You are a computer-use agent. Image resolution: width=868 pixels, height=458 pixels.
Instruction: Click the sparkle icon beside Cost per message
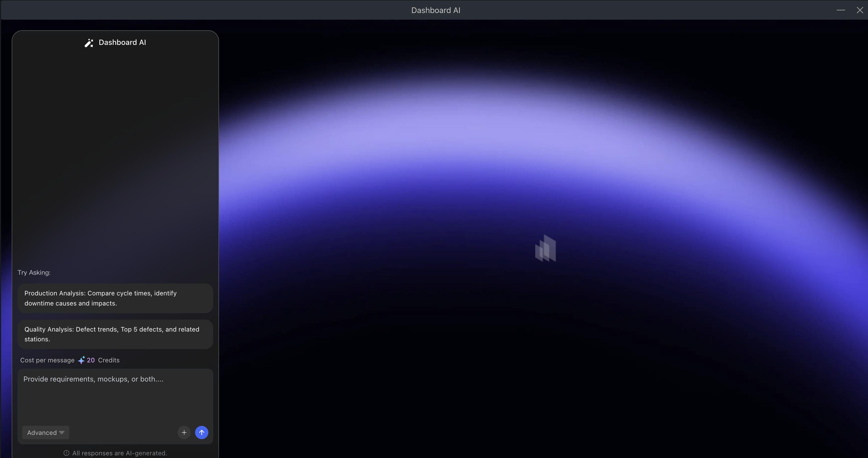tap(81, 360)
